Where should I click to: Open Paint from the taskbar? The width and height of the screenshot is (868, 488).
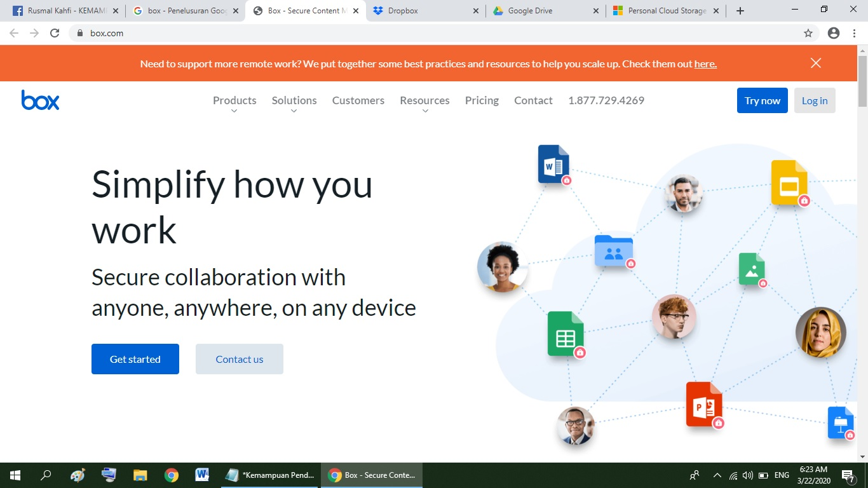[78, 475]
